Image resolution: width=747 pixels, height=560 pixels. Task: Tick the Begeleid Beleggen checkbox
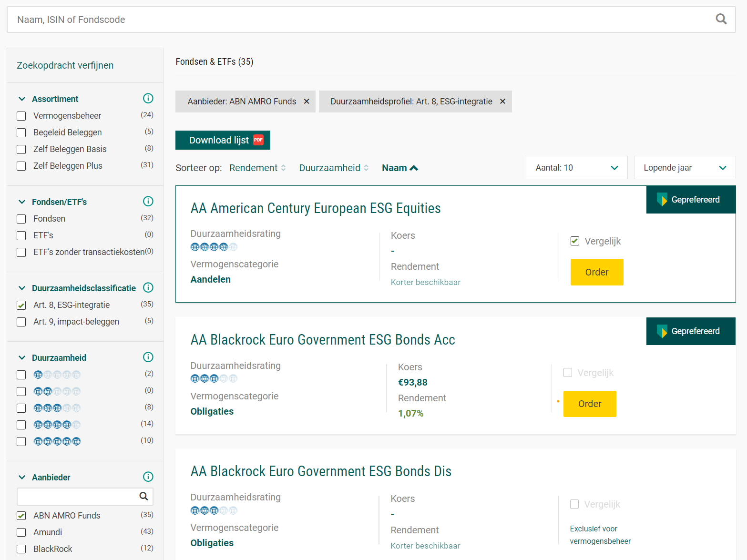pos(21,132)
